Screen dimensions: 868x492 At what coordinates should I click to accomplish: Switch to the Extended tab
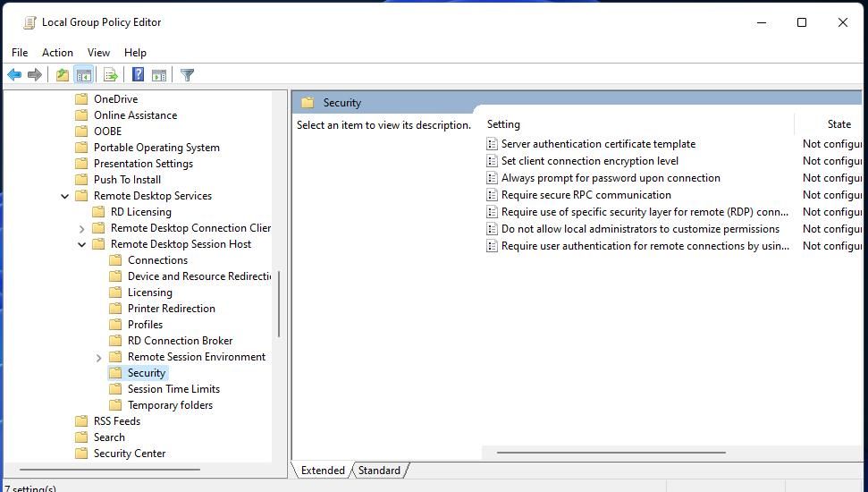[323, 471]
